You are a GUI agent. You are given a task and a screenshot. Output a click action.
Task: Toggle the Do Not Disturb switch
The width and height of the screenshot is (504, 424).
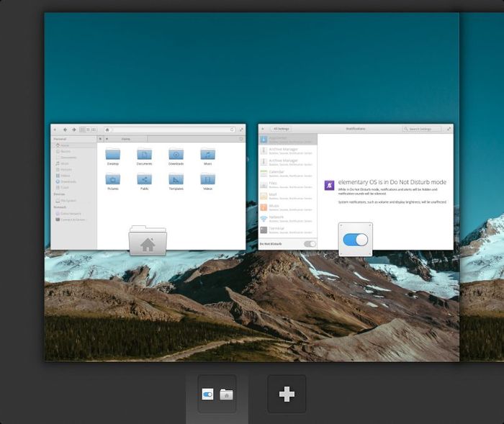click(x=310, y=244)
